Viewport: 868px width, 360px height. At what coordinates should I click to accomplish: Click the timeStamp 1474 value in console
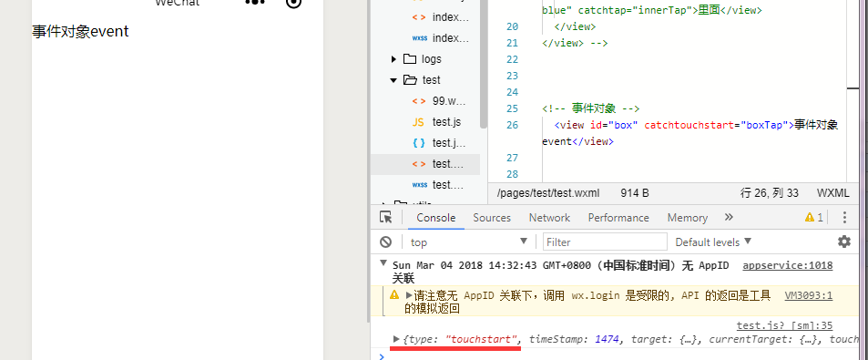pos(608,339)
